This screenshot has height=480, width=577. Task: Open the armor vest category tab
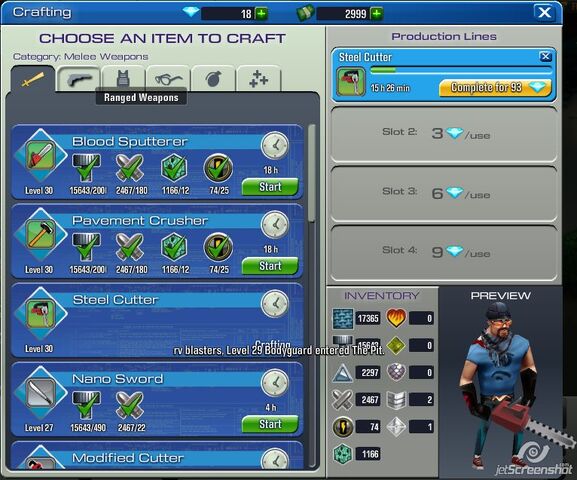tap(123, 78)
